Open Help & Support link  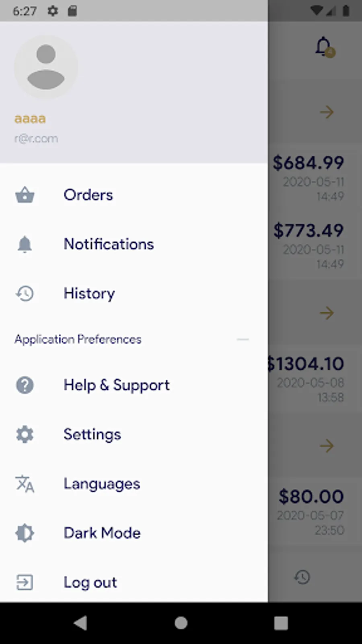tap(134, 385)
